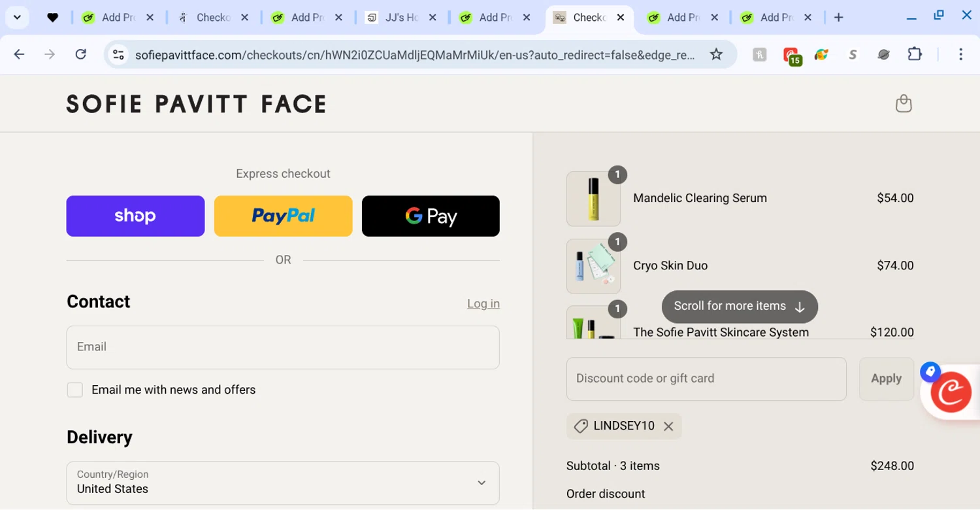Screen dimensions: 980x510
Task: Remove the LINDSEY10 discount code
Action: 668,426
